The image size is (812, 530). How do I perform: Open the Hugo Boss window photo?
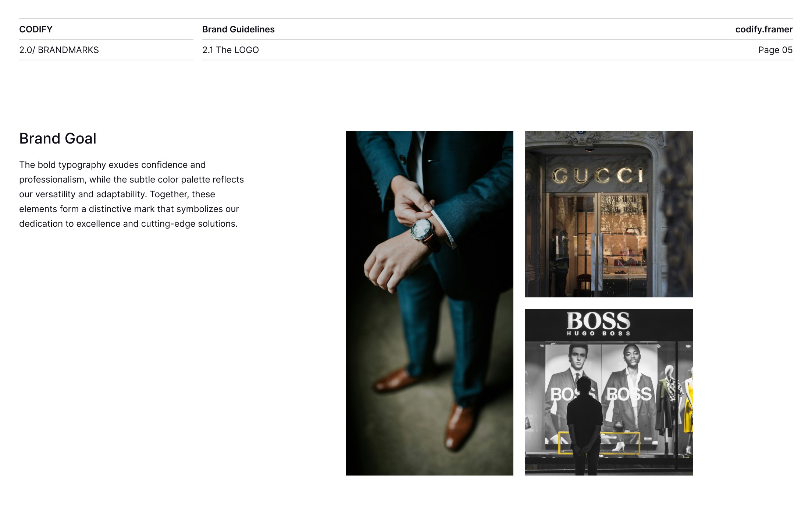[609, 392]
